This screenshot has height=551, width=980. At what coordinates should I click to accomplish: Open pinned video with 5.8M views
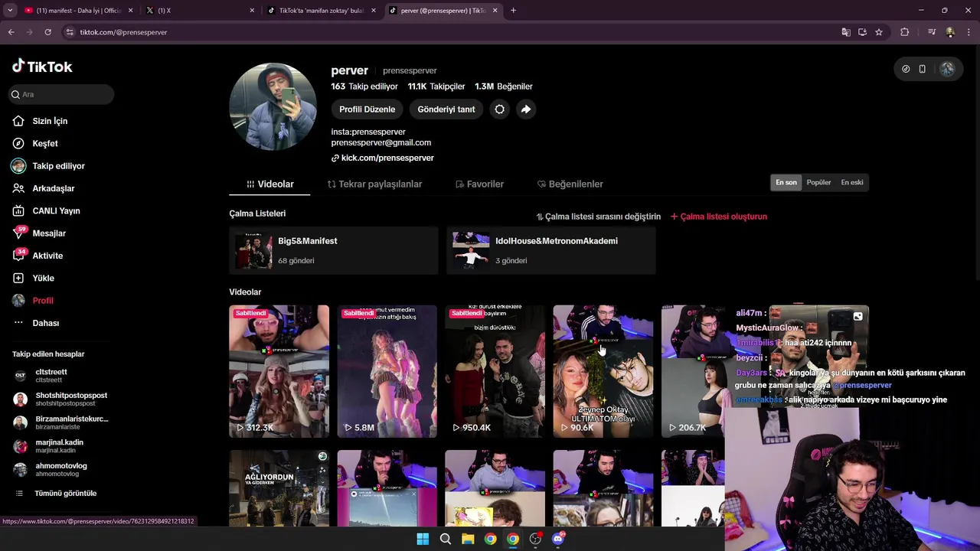pos(387,371)
